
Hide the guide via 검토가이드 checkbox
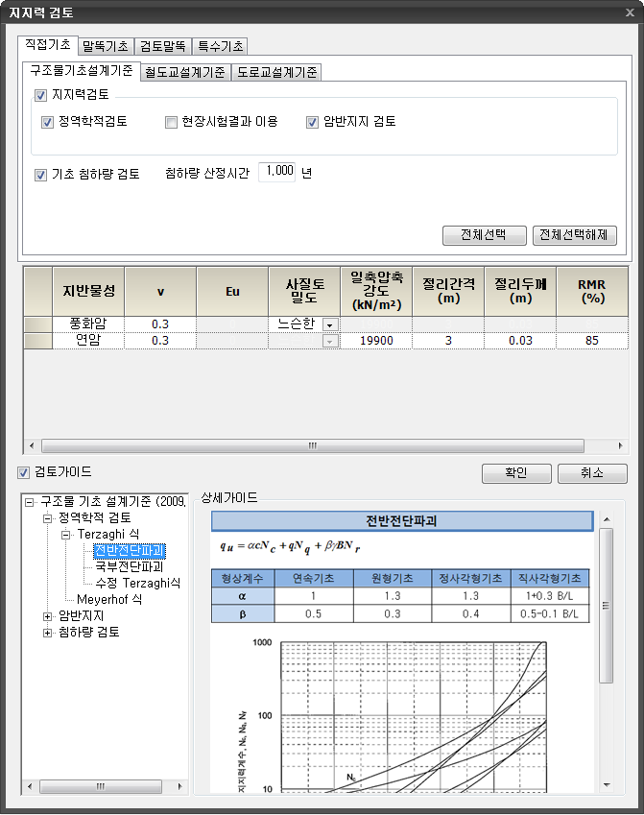(x=24, y=472)
